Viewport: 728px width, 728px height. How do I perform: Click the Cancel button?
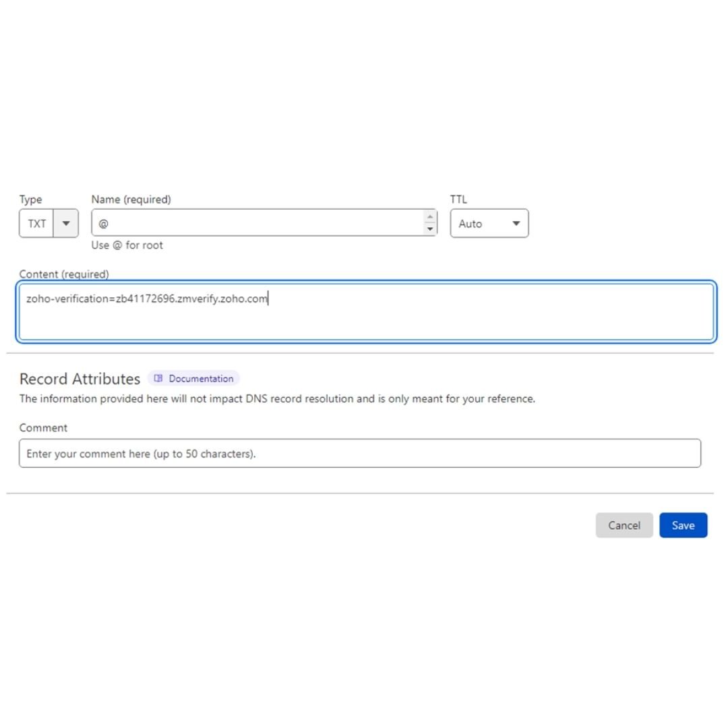point(624,525)
